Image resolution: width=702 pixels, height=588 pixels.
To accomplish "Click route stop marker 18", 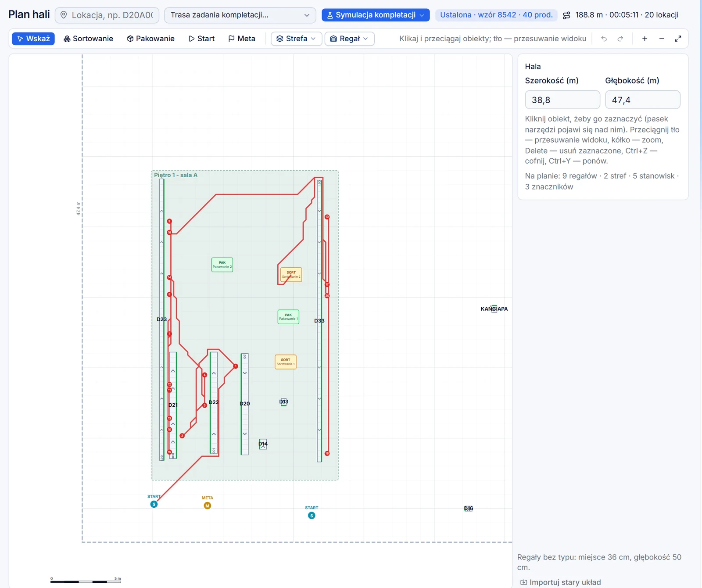I will point(327,453).
